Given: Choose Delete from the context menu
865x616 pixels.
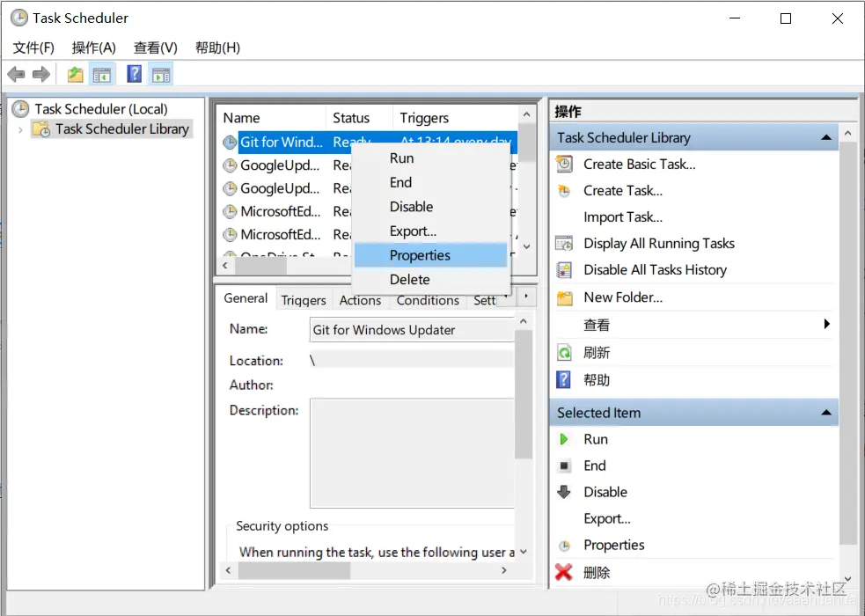Looking at the screenshot, I should pos(431,280).
